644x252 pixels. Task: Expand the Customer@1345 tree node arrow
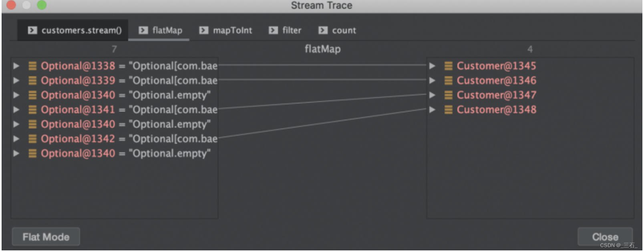[432, 66]
